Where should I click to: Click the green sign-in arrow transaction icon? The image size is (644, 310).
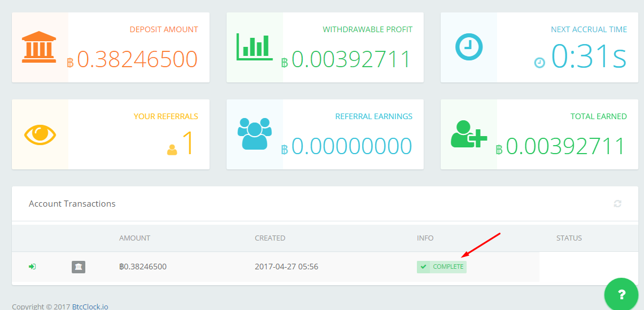(32, 267)
